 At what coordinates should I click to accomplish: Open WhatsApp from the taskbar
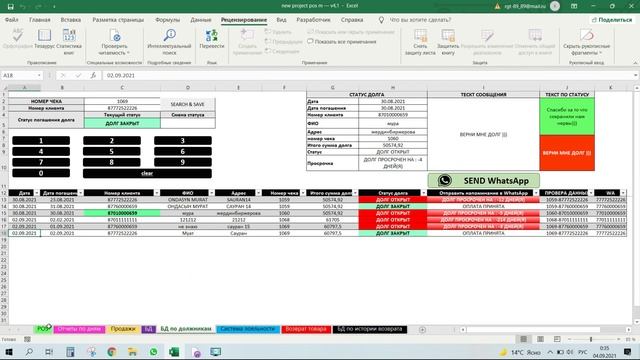pos(153,352)
